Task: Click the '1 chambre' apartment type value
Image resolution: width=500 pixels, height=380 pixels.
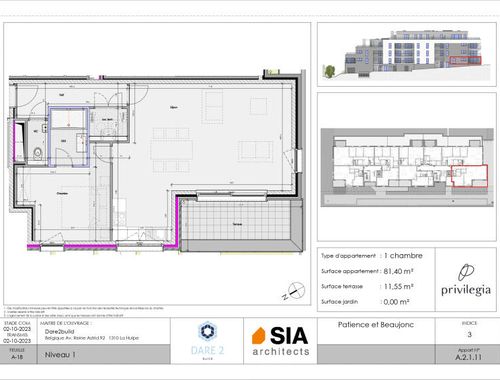Action: click(403, 256)
